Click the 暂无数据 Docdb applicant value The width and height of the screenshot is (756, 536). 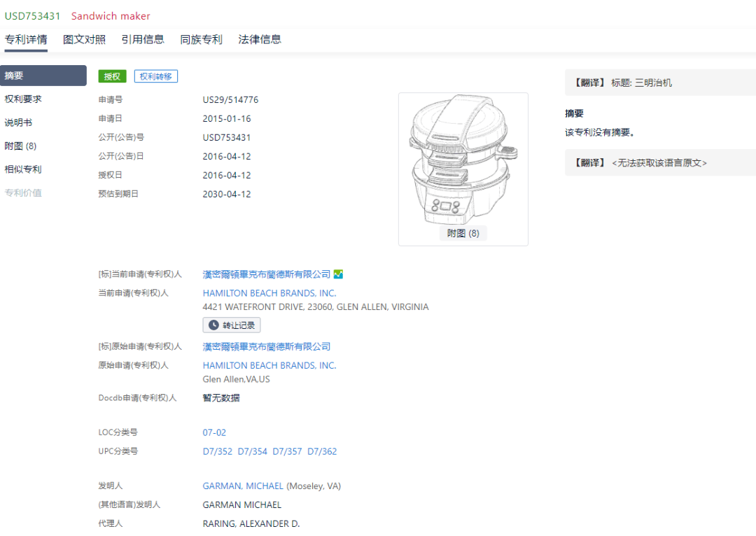tap(221, 397)
